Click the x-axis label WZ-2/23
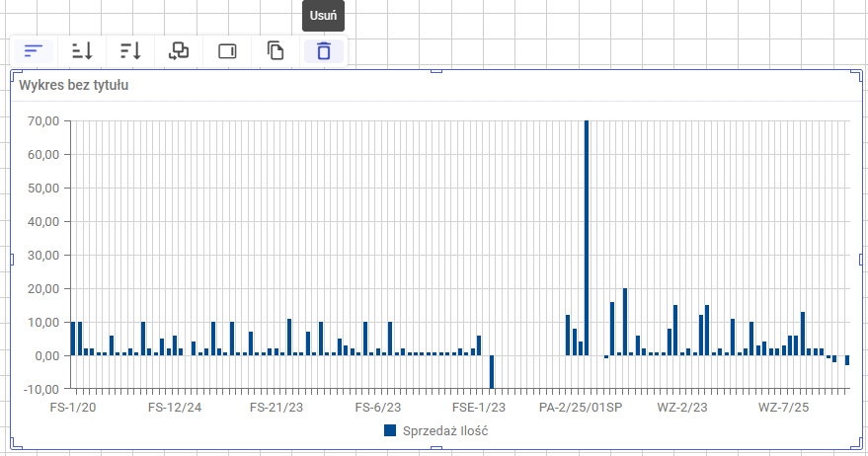Viewport: 868px width, 456px height. (x=682, y=408)
